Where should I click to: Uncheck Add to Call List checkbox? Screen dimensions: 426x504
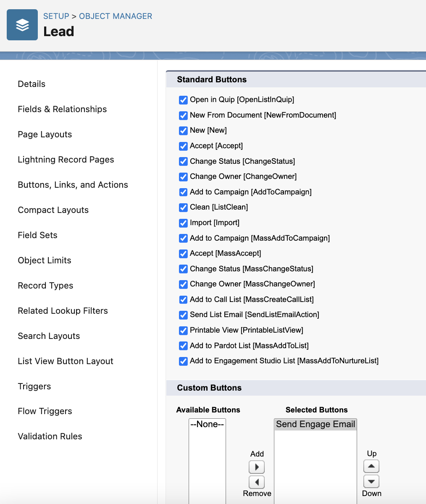[x=183, y=300]
